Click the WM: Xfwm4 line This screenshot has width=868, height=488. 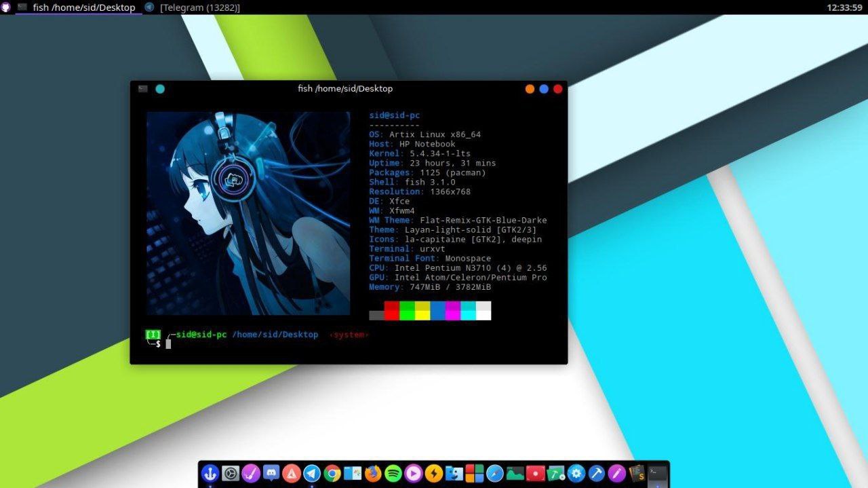[x=392, y=210]
